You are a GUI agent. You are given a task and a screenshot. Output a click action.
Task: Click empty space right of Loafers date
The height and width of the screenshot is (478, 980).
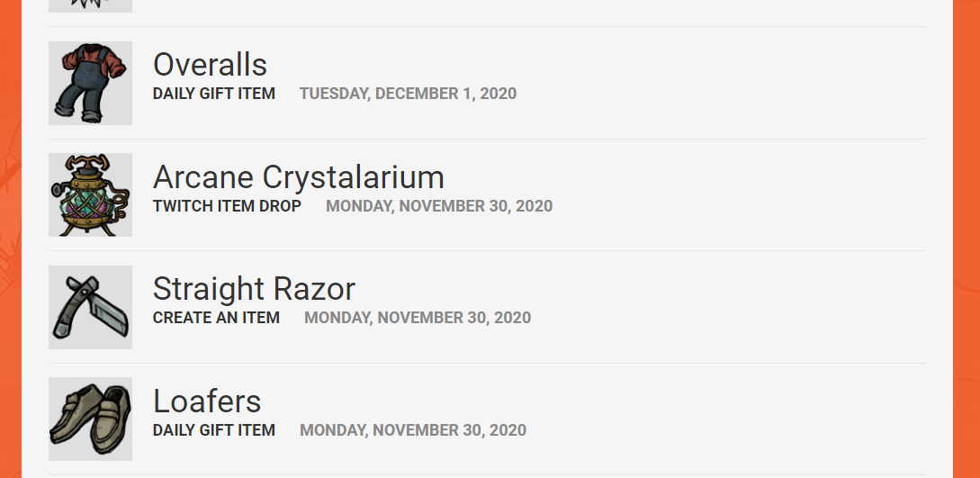pyautogui.click(x=720, y=430)
